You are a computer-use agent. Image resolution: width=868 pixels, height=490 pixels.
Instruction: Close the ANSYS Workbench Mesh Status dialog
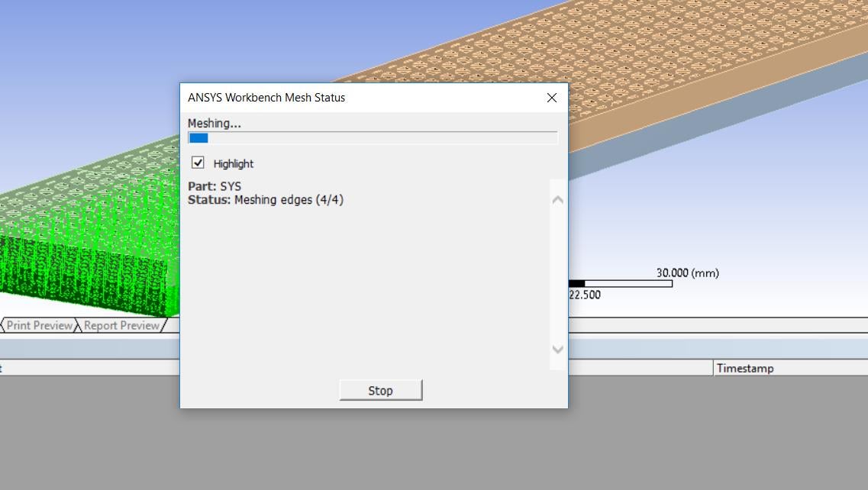[552, 98]
